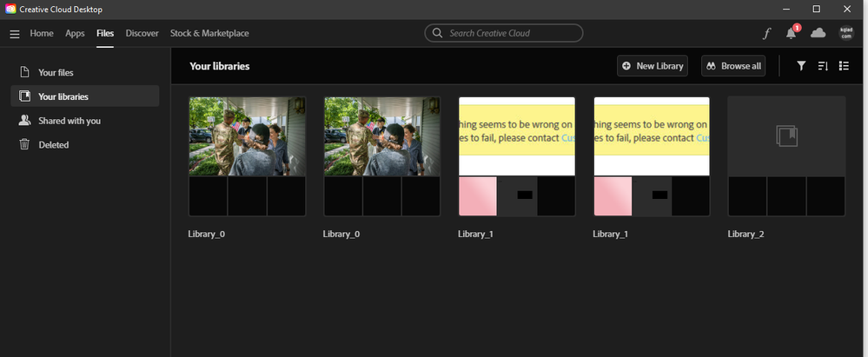Click the filter funnel icon

pos(801,66)
